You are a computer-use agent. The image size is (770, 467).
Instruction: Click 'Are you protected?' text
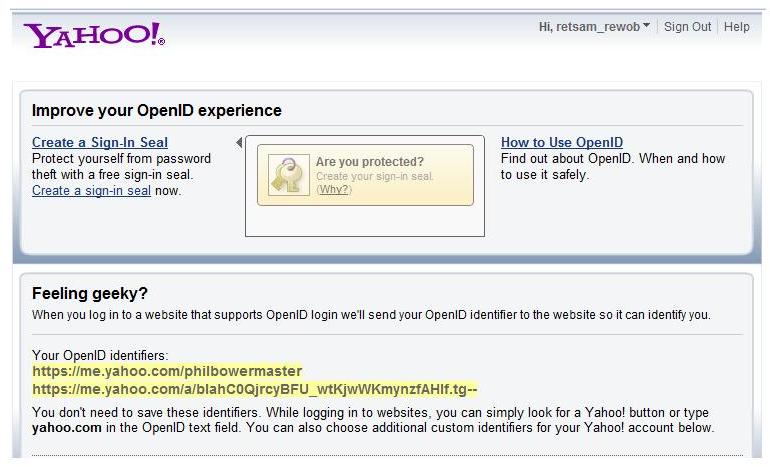pos(370,162)
